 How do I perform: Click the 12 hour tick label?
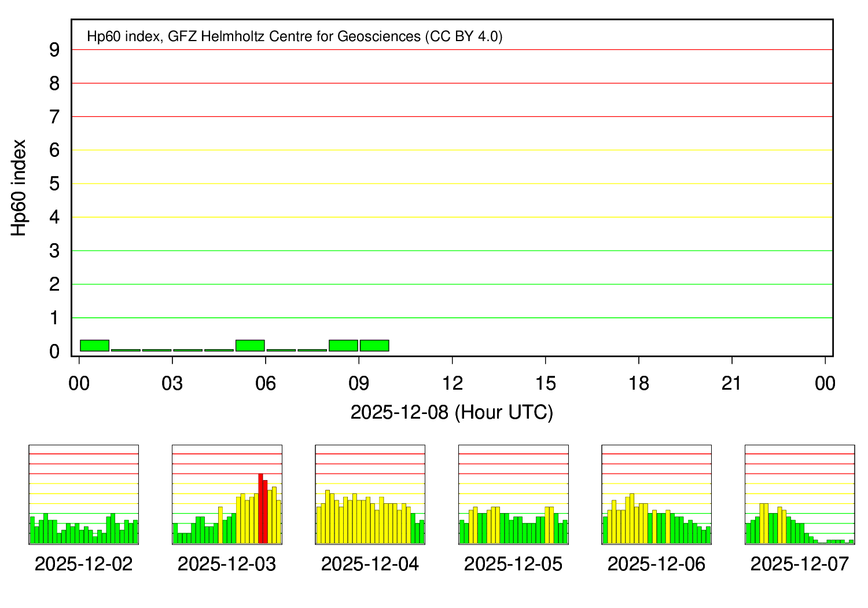(x=452, y=383)
